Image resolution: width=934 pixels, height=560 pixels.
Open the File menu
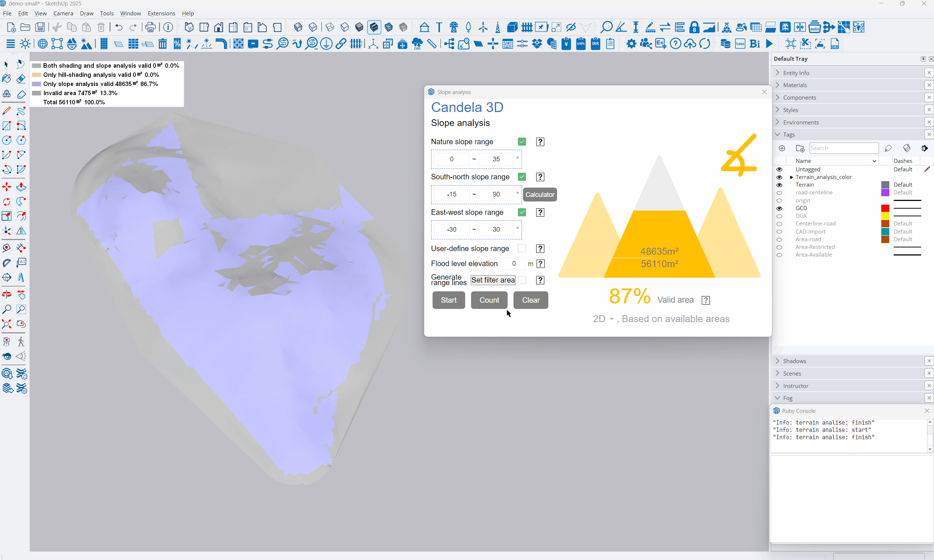pos(7,13)
